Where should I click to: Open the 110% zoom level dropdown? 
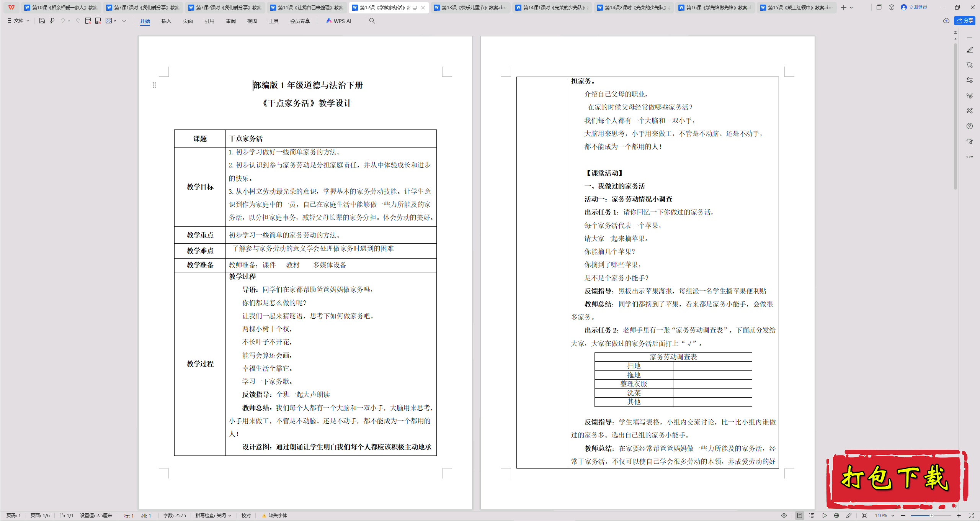click(884, 516)
